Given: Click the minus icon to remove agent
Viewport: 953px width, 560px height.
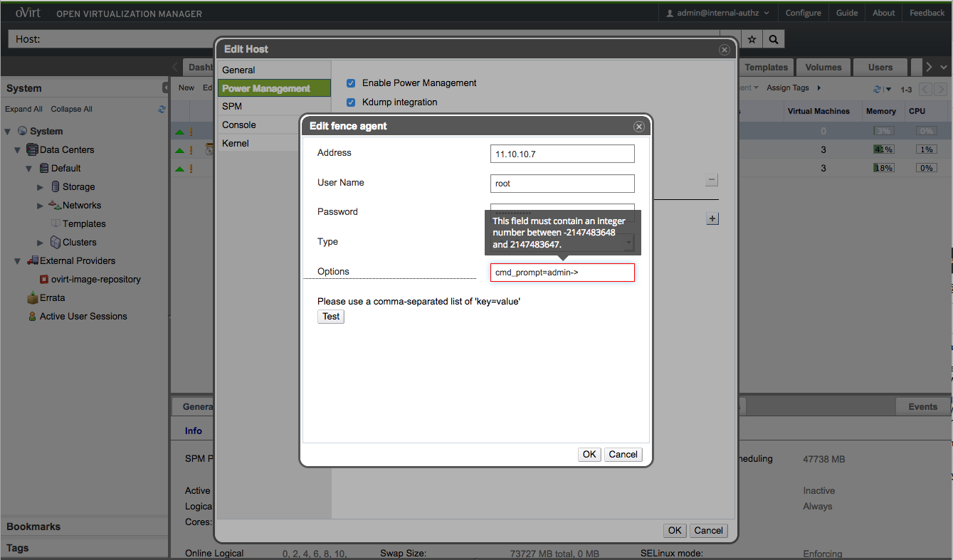Looking at the screenshot, I should click(712, 181).
